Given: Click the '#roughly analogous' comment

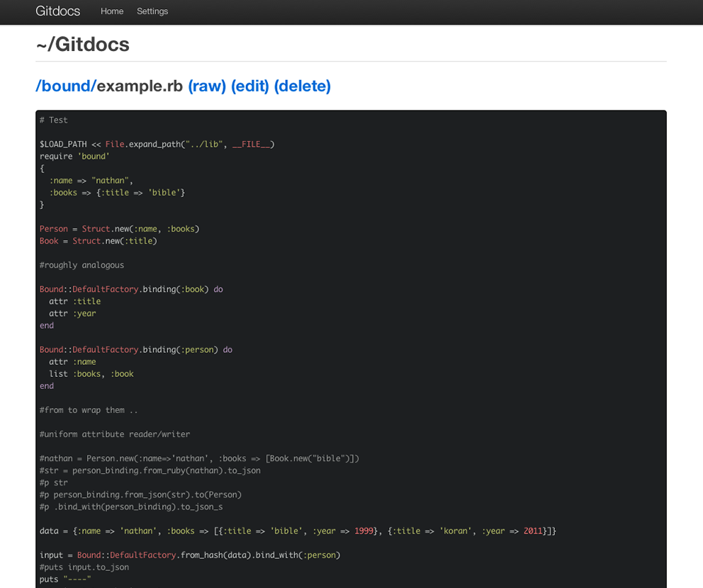Looking at the screenshot, I should [x=81, y=266].
